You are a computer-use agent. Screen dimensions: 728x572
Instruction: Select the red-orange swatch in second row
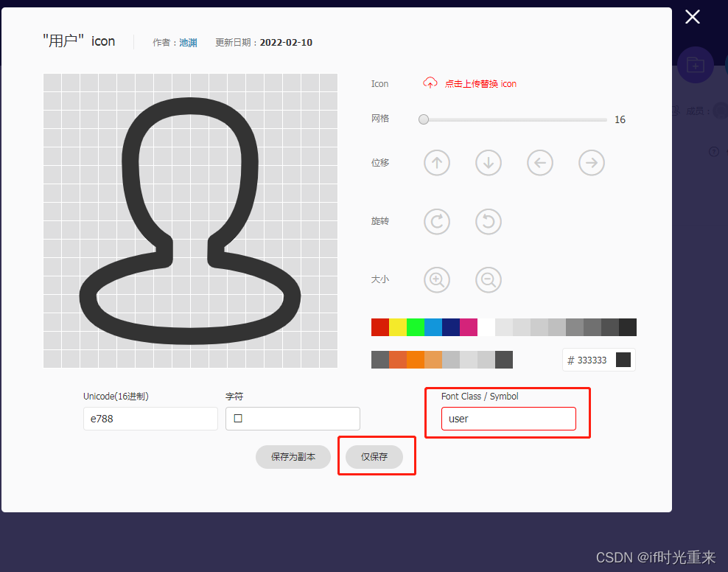pyautogui.click(x=397, y=360)
